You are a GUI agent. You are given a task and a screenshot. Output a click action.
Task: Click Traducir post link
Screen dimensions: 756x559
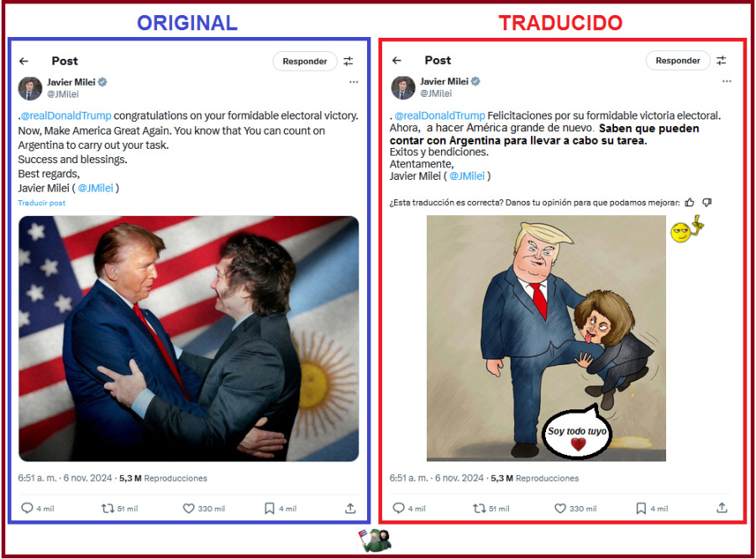point(42,203)
